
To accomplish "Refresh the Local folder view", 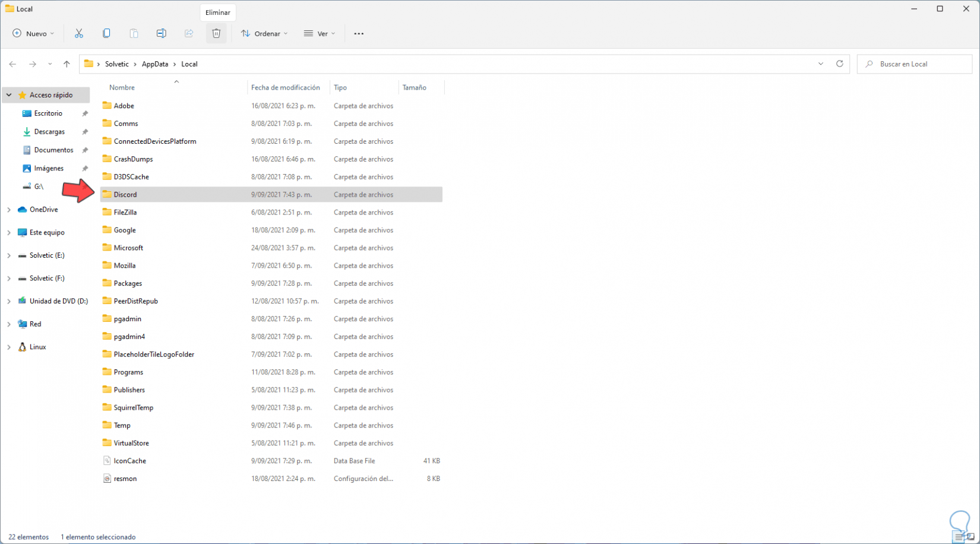I will 840,64.
